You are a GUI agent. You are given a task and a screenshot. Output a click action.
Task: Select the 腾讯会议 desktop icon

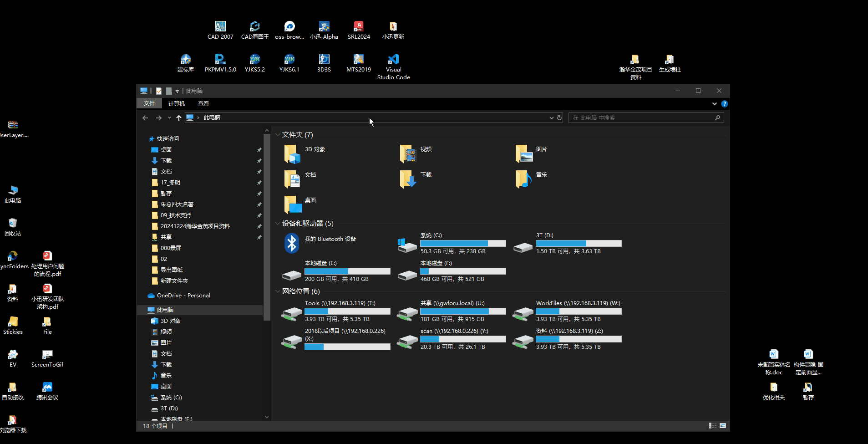47,388
